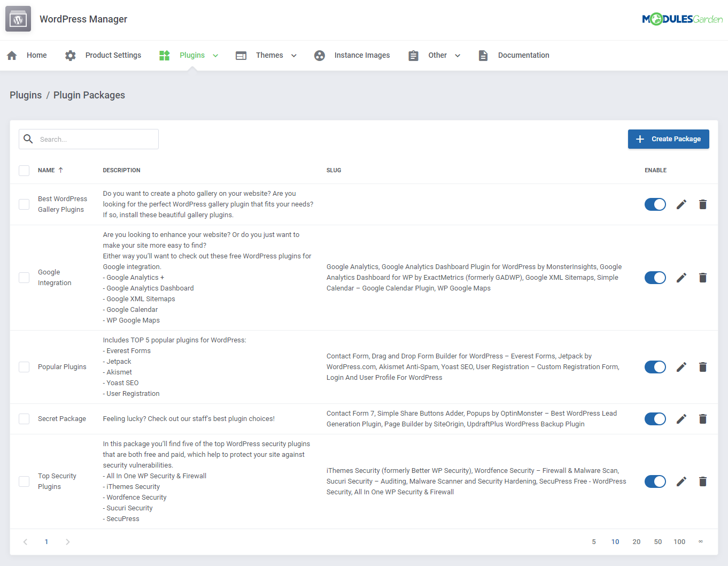
Task: Switch to the Other section
Action: click(437, 55)
